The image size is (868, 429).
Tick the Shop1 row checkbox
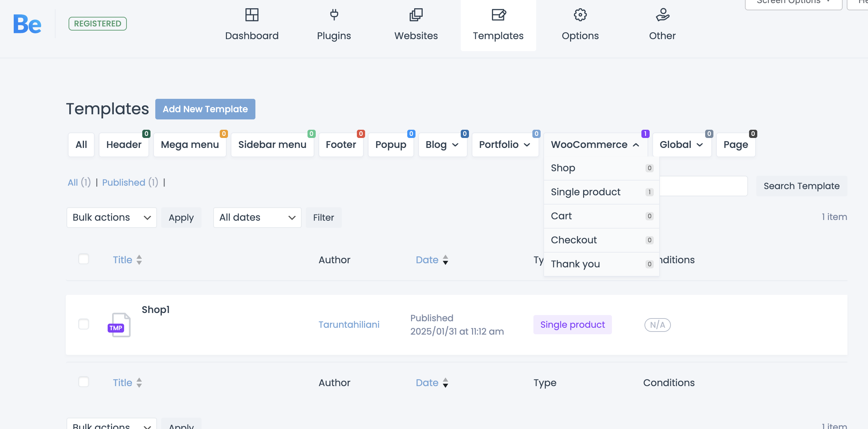click(84, 324)
